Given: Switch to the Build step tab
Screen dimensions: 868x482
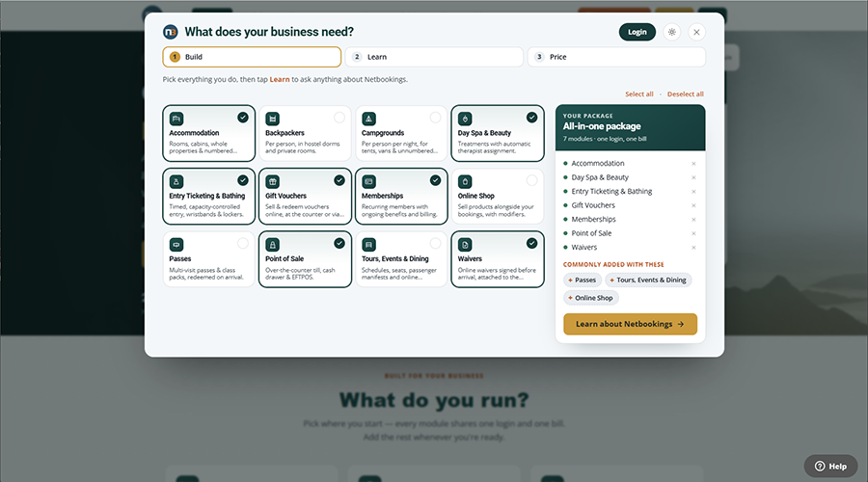Looking at the screenshot, I should click(x=252, y=57).
